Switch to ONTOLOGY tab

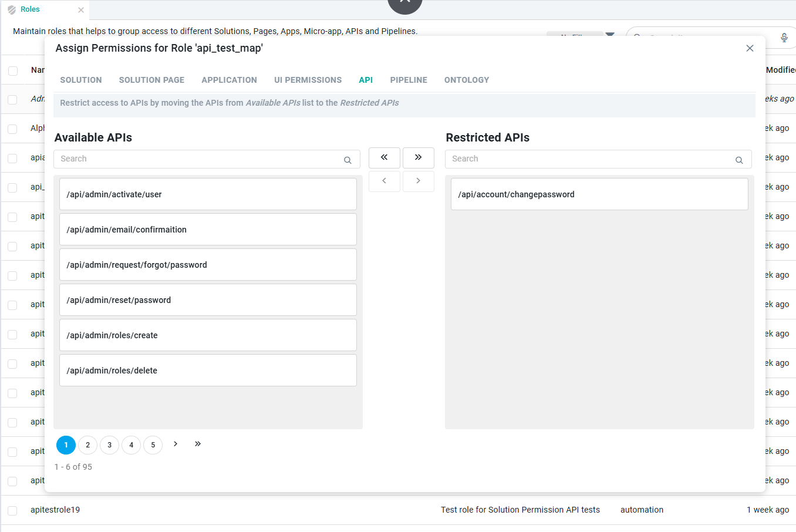click(467, 80)
